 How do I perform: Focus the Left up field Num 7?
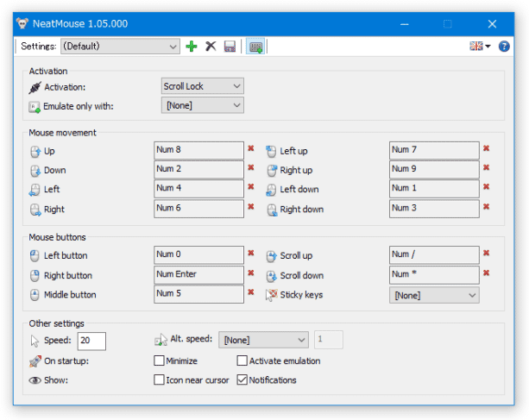[434, 150]
